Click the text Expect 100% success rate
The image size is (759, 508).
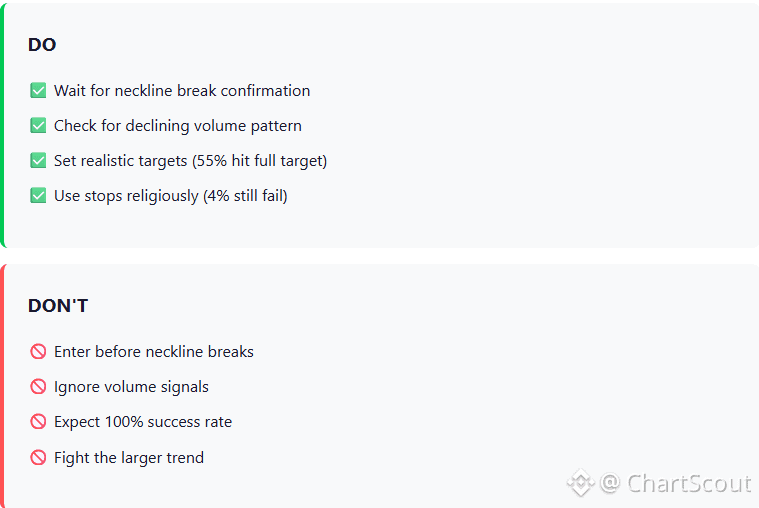pos(143,422)
